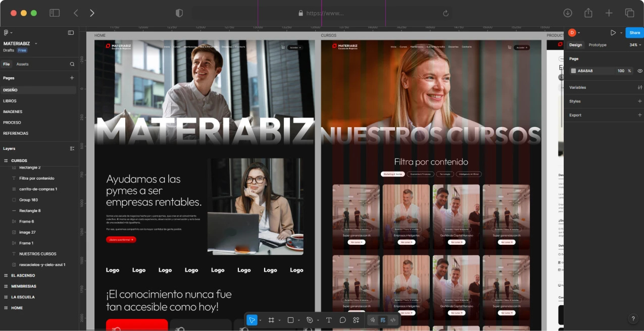
Task: Select the Pen tool
Action: coord(310,320)
